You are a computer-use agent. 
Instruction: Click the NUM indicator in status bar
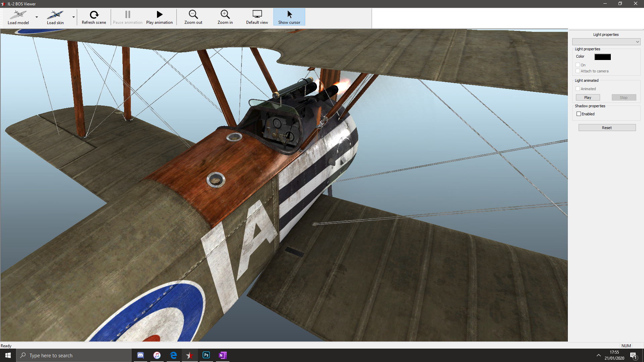tap(626, 346)
